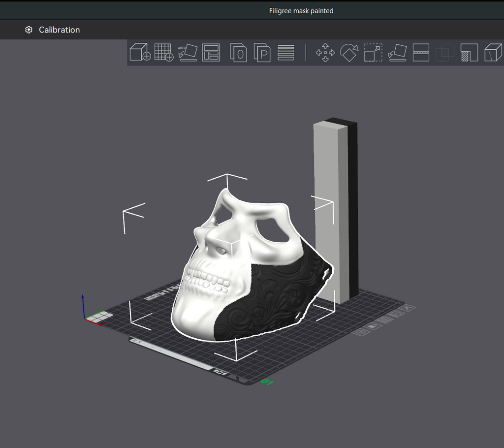
Task: Arrange all objects using layout icon
Action: 211,52
